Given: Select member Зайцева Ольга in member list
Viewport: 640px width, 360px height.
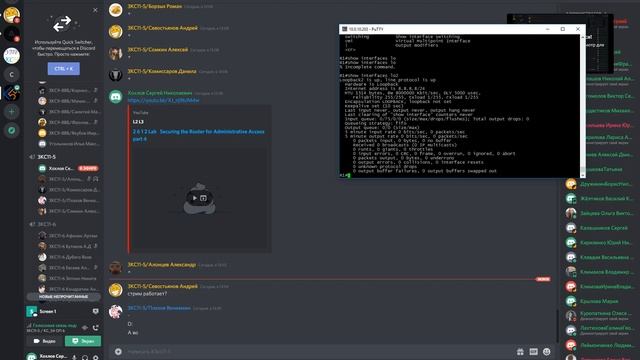Looking at the screenshot, I should point(600,213).
